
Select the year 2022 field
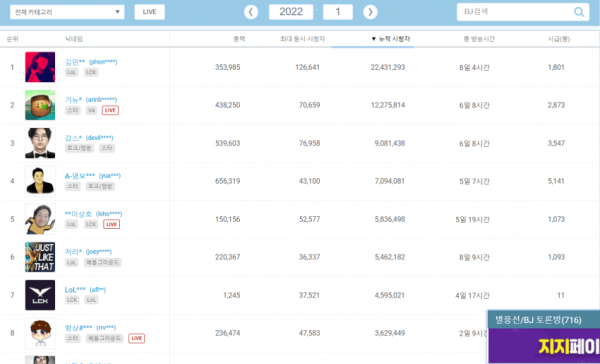click(291, 12)
